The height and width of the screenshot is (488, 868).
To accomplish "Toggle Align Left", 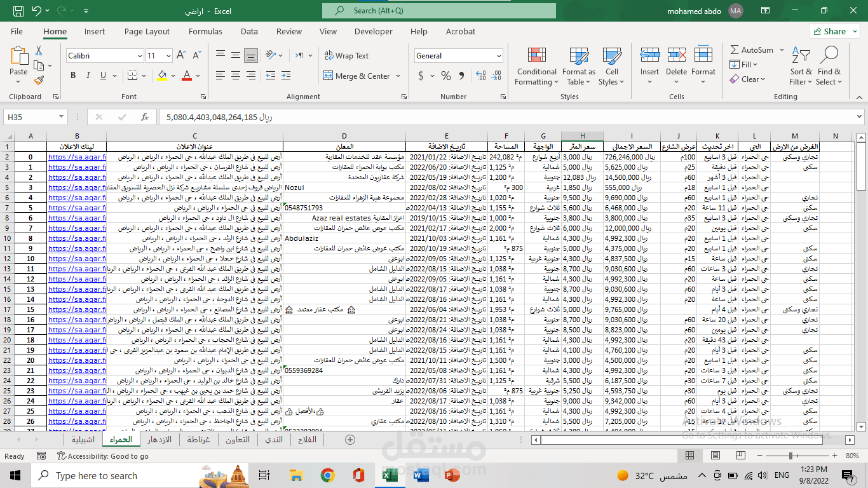I will [x=220, y=76].
